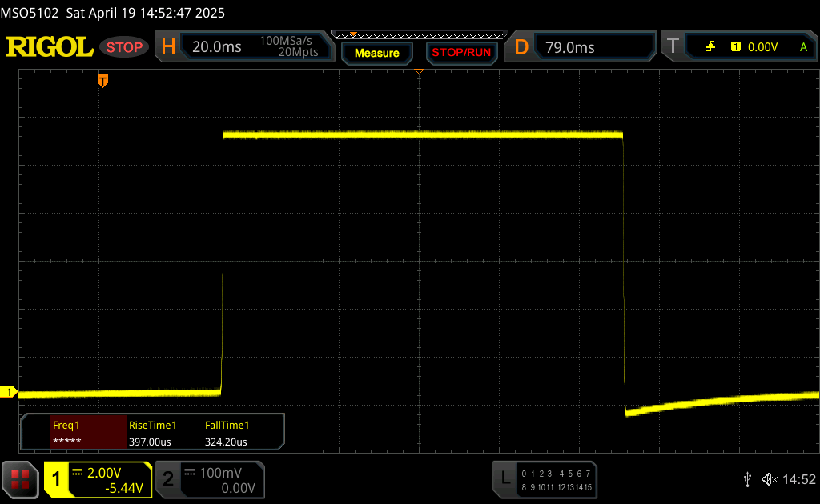Toggle the STOP/RUN button
Image resolution: width=820 pixels, height=504 pixels.
461,53
